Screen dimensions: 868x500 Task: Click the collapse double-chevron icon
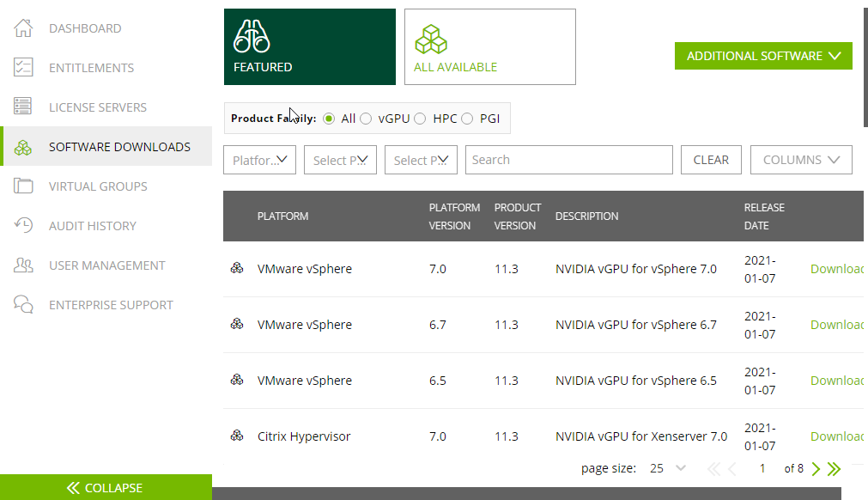73,488
